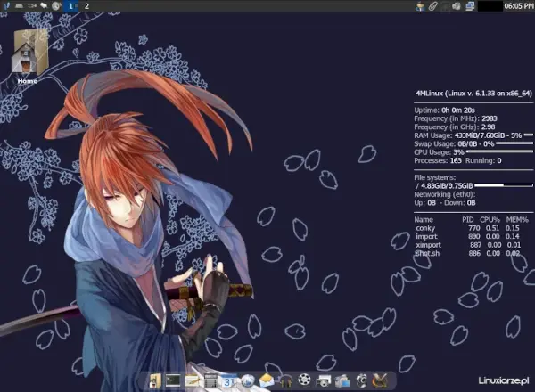
Task: Launch the headphones audio player icon
Action: click(x=286, y=380)
